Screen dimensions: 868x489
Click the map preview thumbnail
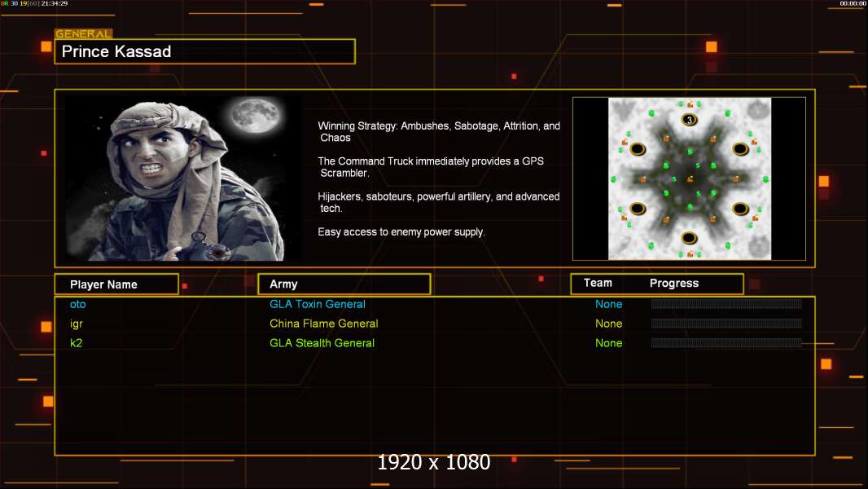coord(689,178)
